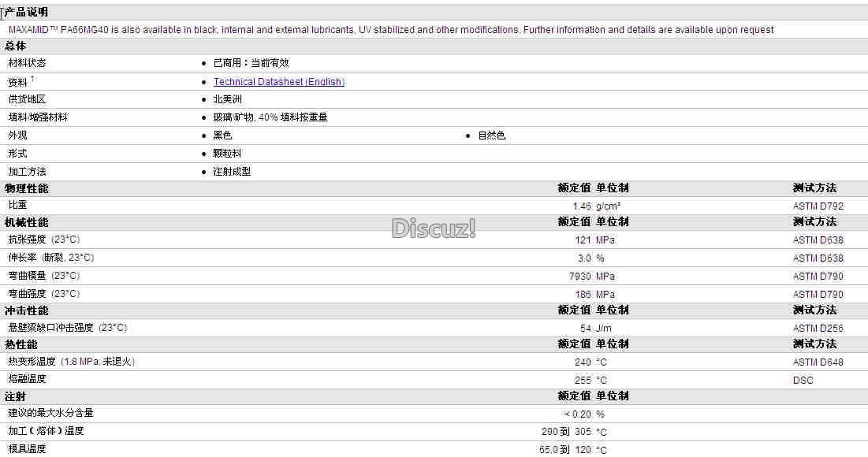The width and height of the screenshot is (868, 457).
Task: Select the moisture value < 0.20
Action: pyautogui.click(x=577, y=414)
